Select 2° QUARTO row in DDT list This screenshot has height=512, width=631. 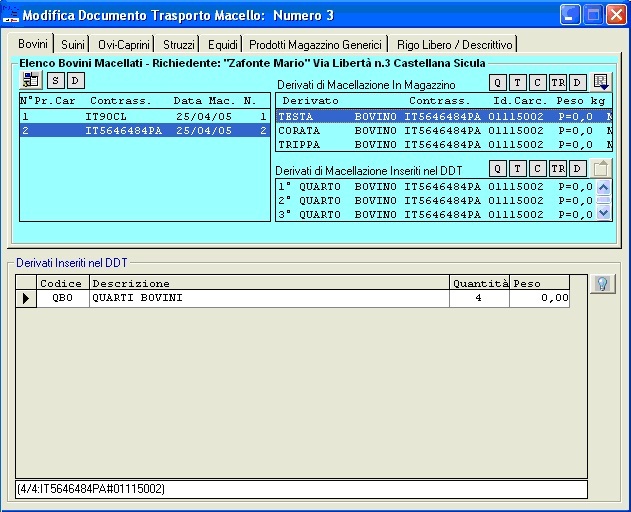click(435, 200)
